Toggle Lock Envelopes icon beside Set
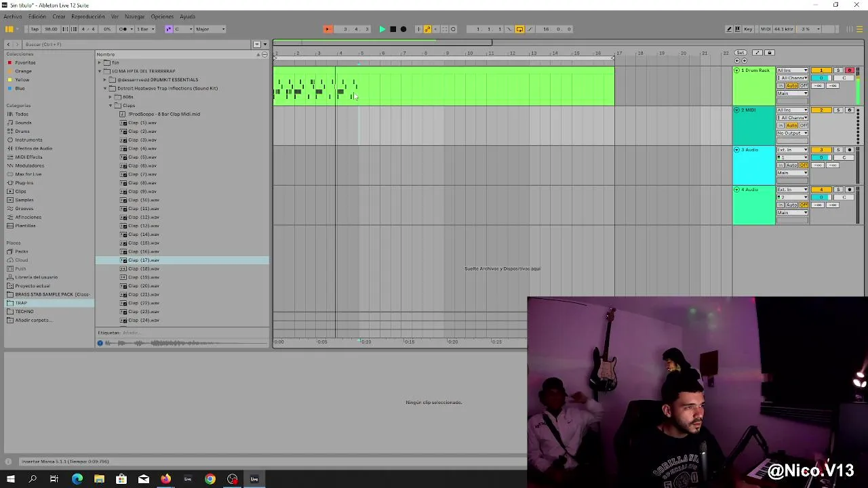868x488 pixels. pyautogui.click(x=769, y=53)
